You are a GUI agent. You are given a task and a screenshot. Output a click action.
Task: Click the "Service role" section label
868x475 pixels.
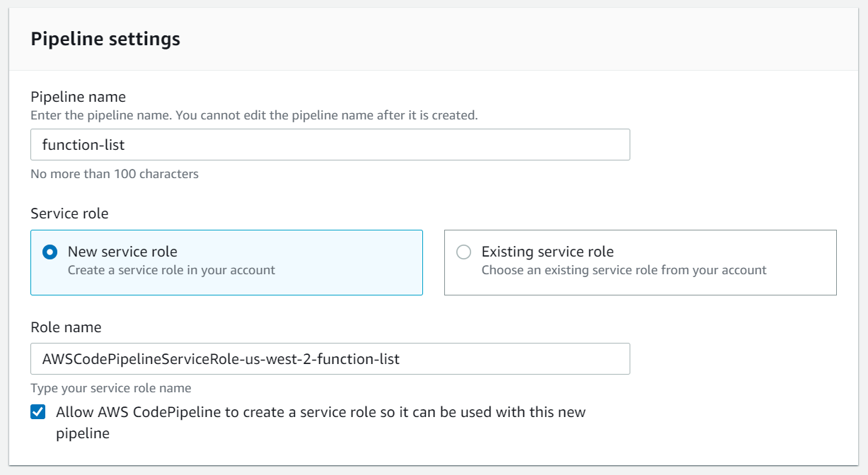pos(69,213)
